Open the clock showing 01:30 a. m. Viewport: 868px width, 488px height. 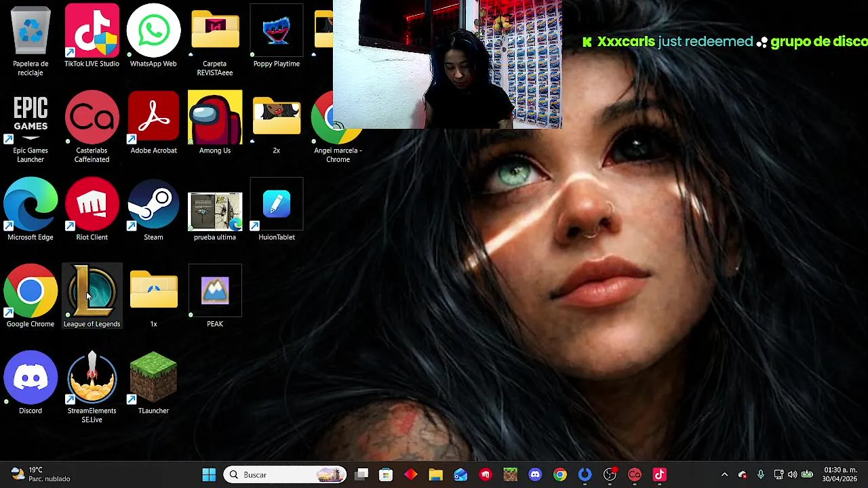click(840, 474)
